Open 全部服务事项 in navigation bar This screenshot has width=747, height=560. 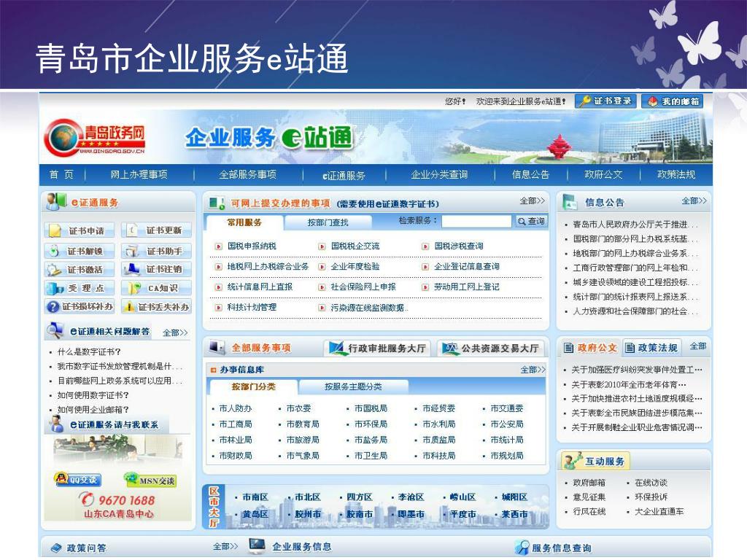point(247,175)
